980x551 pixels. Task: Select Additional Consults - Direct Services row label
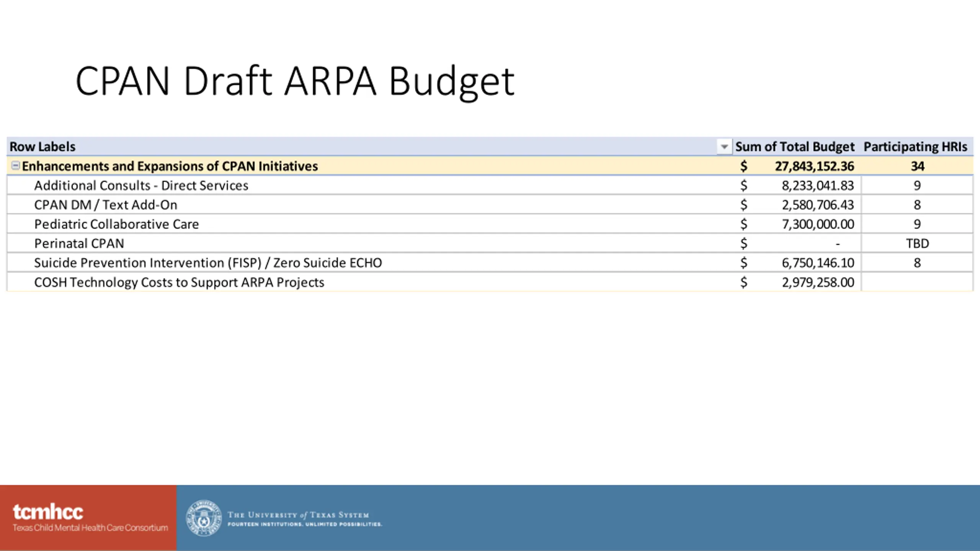coord(141,186)
